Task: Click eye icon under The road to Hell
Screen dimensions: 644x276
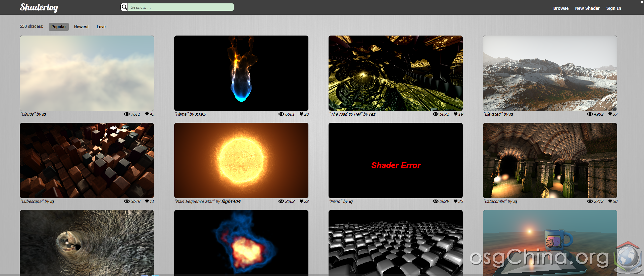Action: 436,114
